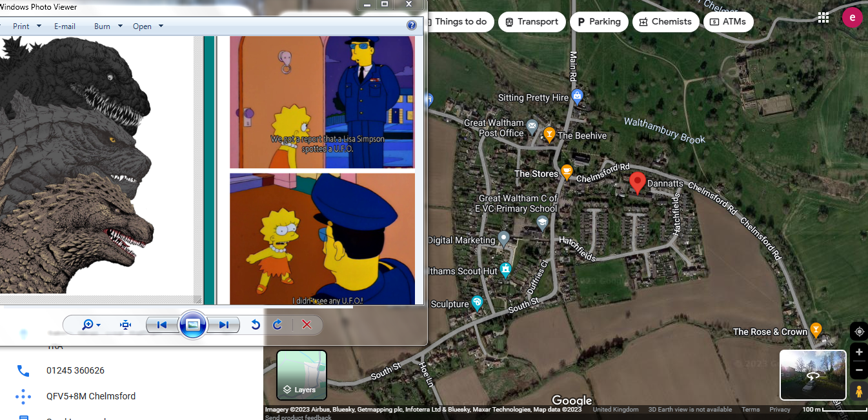Image resolution: width=868 pixels, height=420 pixels.
Task: Click the Sculpture attraction pin
Action: pos(477,303)
